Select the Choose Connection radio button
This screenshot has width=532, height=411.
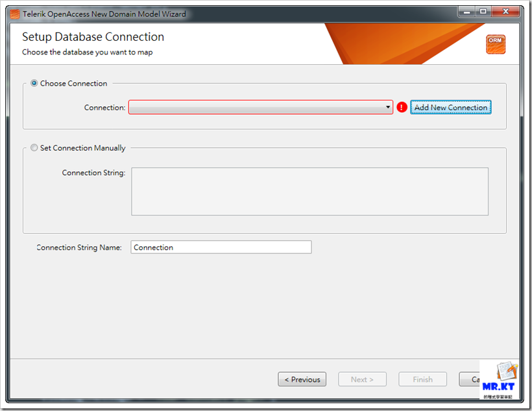point(34,83)
